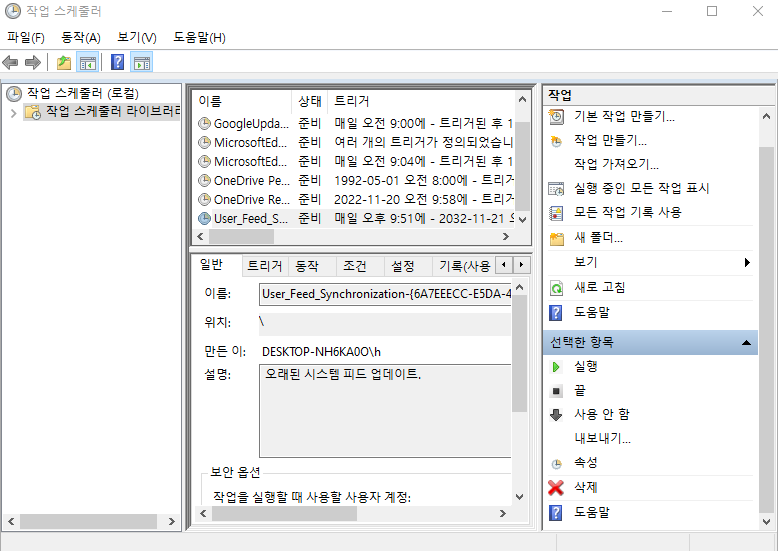778x551 pixels.
Task: Click the Show/Hide Console Tree toolbar icon
Action: tap(88, 63)
